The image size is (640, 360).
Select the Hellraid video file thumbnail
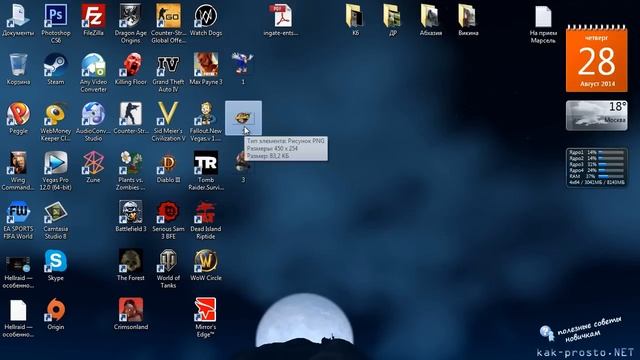pyautogui.click(x=18, y=264)
